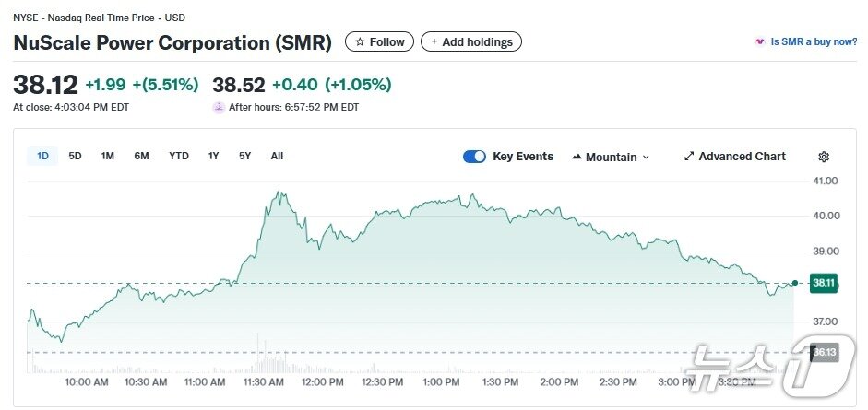Choose the 6M time range

click(x=141, y=156)
